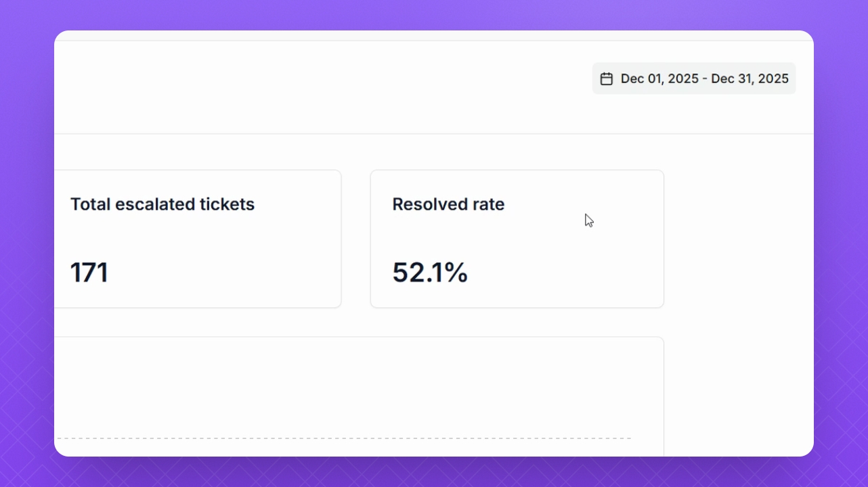Click the end date Dec 31, 2025
The image size is (868, 487).
click(750, 79)
